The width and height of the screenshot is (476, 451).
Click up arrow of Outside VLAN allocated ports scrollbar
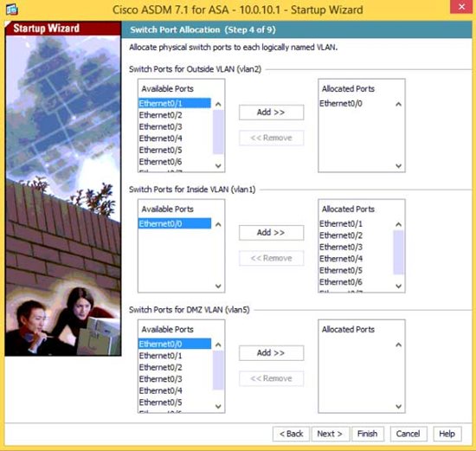point(399,104)
